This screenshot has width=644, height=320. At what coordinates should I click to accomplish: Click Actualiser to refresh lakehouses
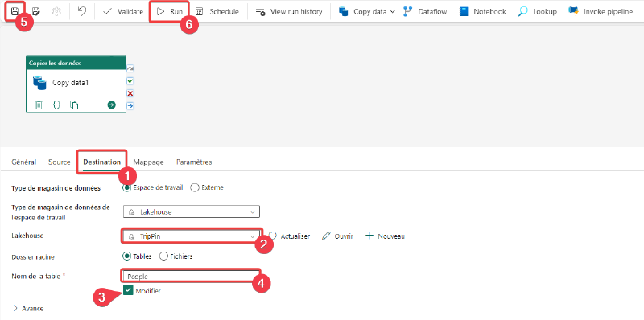tap(289, 236)
